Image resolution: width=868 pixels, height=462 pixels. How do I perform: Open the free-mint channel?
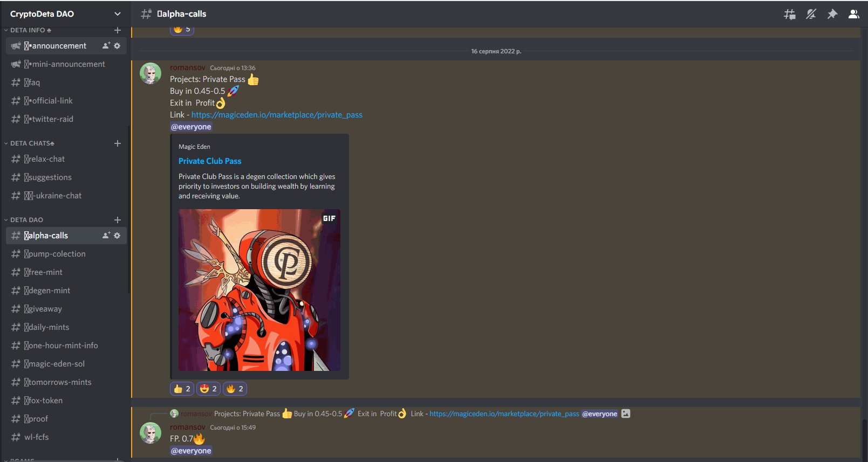click(66, 272)
